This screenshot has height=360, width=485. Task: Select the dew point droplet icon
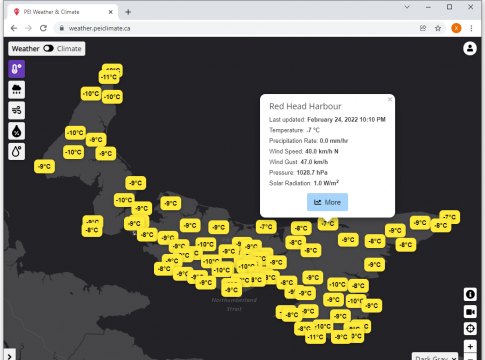click(x=16, y=152)
